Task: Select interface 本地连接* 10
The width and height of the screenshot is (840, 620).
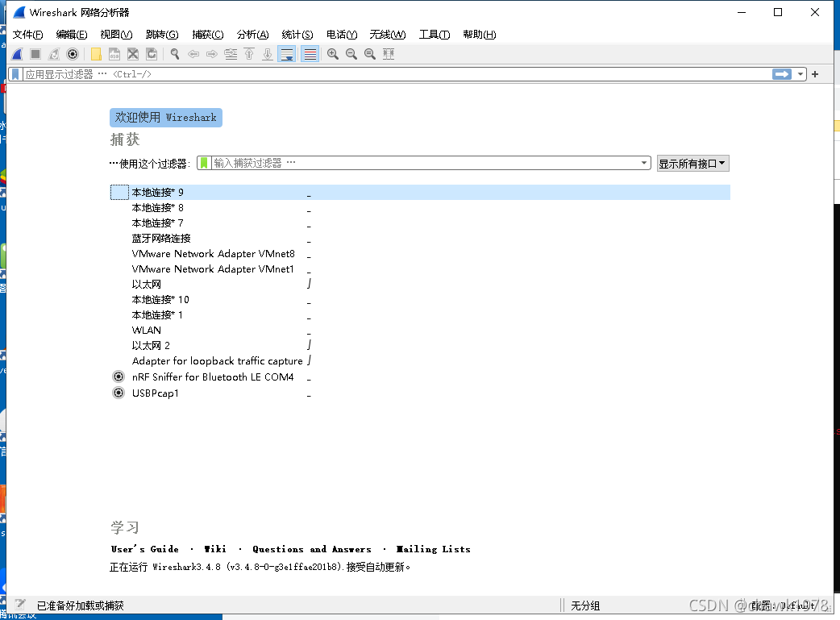Action: coord(420,300)
